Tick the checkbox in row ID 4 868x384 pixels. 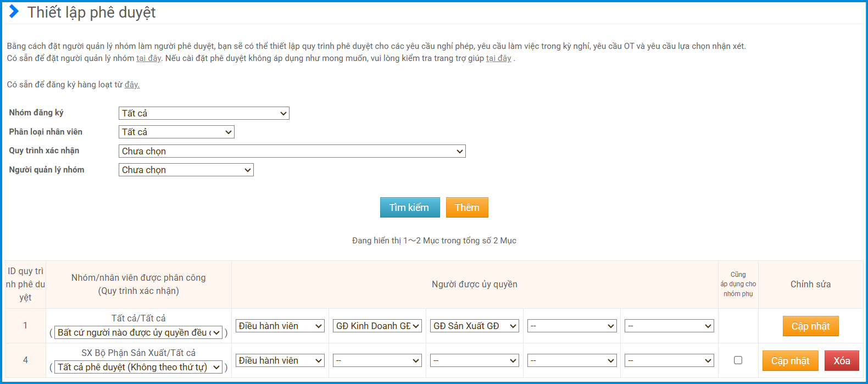(738, 360)
